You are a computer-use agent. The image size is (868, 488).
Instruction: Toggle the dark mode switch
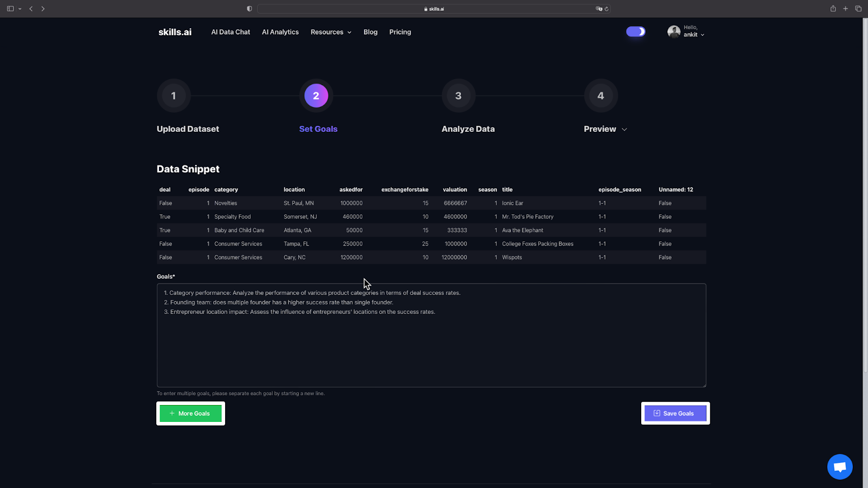(x=636, y=31)
